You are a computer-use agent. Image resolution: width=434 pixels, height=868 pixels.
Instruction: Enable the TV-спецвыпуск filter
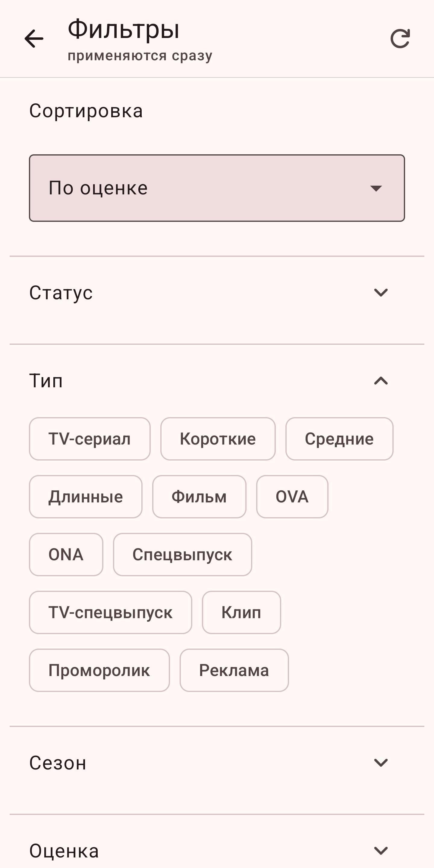(x=111, y=612)
